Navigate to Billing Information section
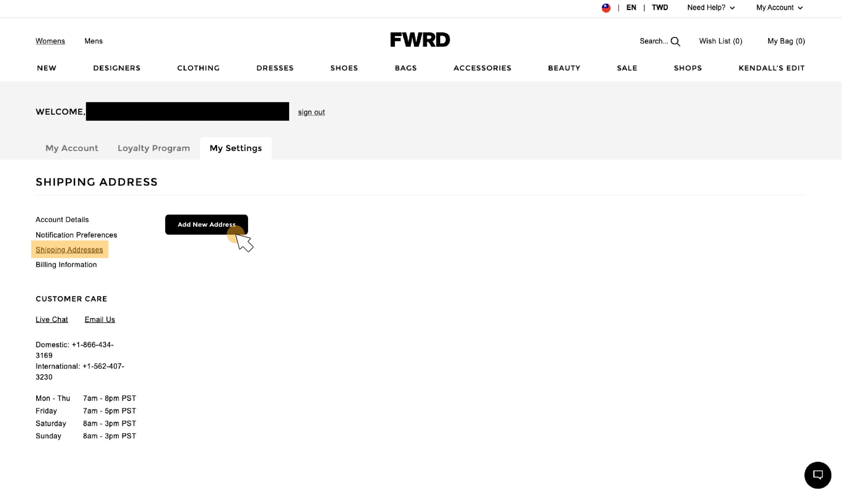 (66, 264)
